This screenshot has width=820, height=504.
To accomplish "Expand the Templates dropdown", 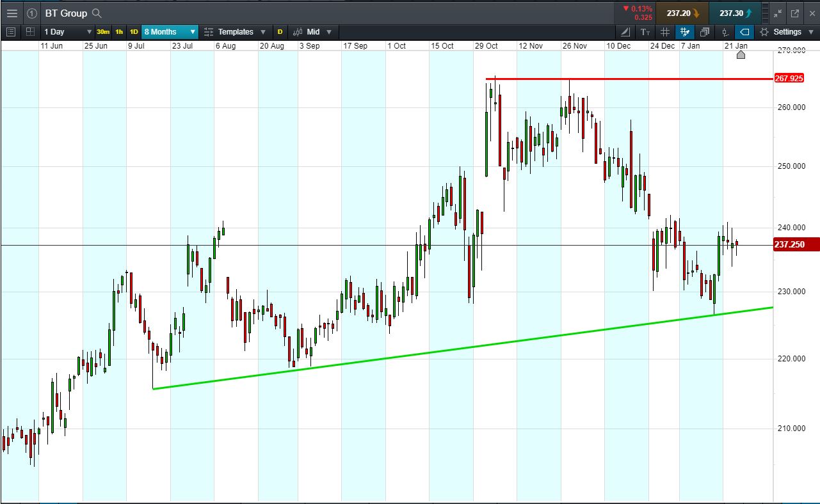I will point(235,32).
